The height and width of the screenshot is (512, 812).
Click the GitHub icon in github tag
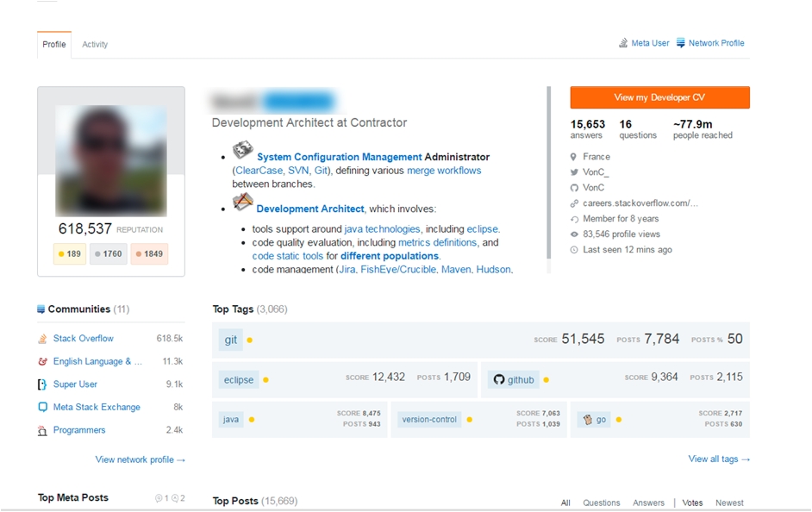498,379
